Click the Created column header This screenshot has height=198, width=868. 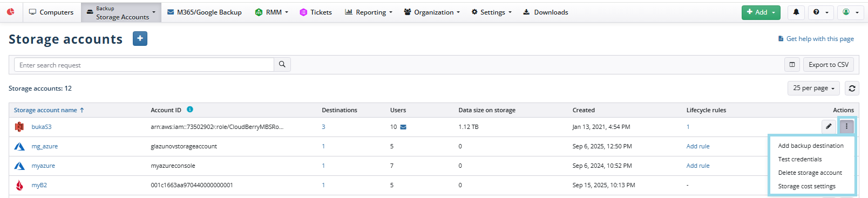click(584, 110)
